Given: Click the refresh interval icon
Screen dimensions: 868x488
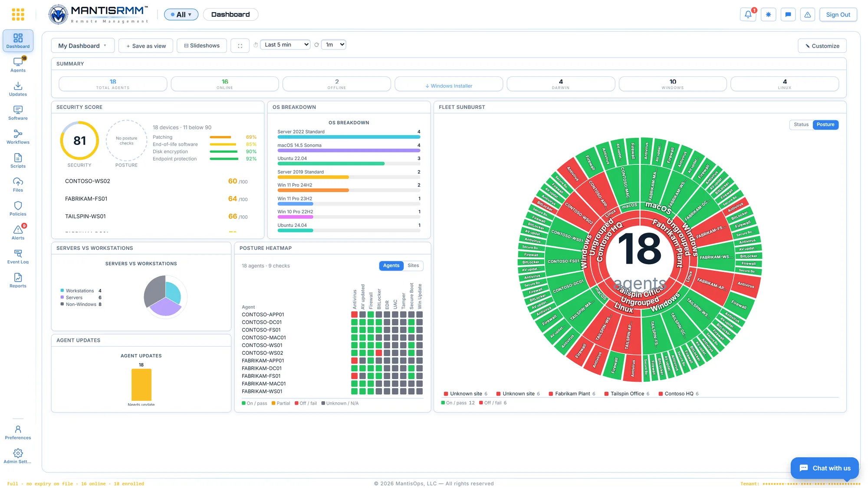Looking at the screenshot, I should pos(317,45).
